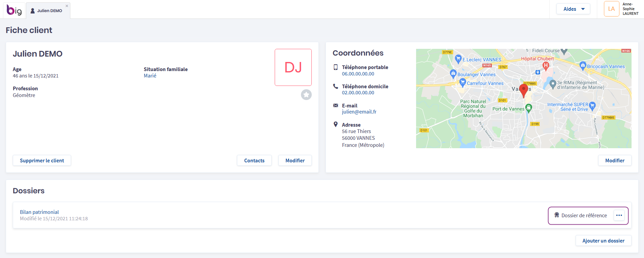The width and height of the screenshot is (644, 258).
Task: Click the mobile phone icon
Action: [336, 67]
